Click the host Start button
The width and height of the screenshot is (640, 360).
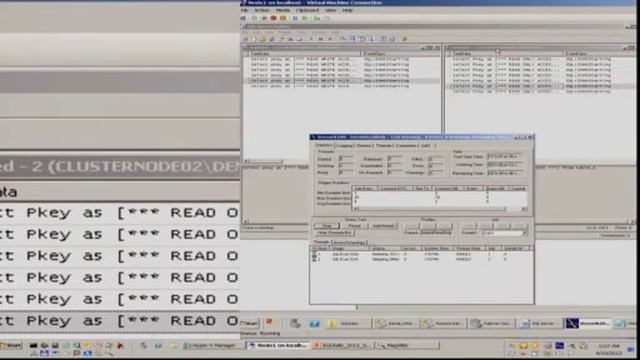click(x=11, y=345)
